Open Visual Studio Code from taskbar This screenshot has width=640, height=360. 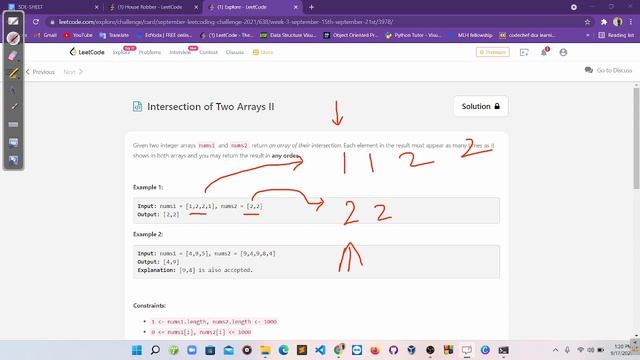click(320, 350)
